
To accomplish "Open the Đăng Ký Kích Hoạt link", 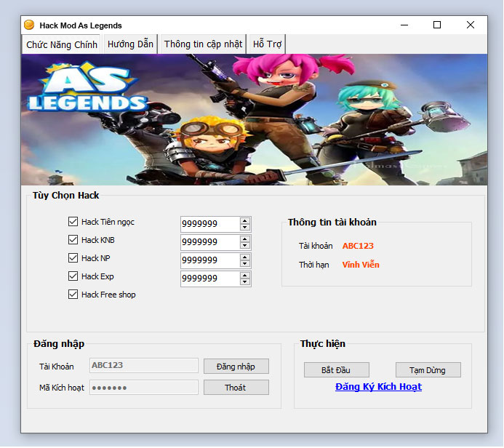I will pos(378,387).
